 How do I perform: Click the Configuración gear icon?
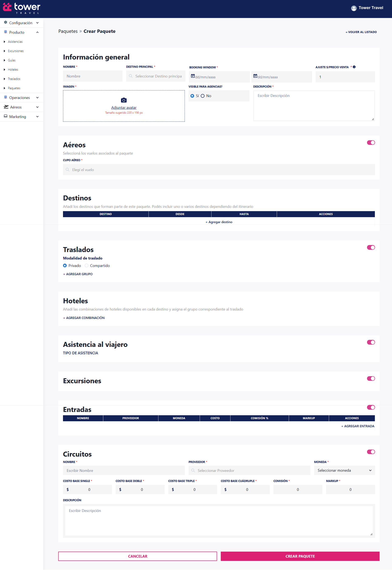(x=5, y=22)
